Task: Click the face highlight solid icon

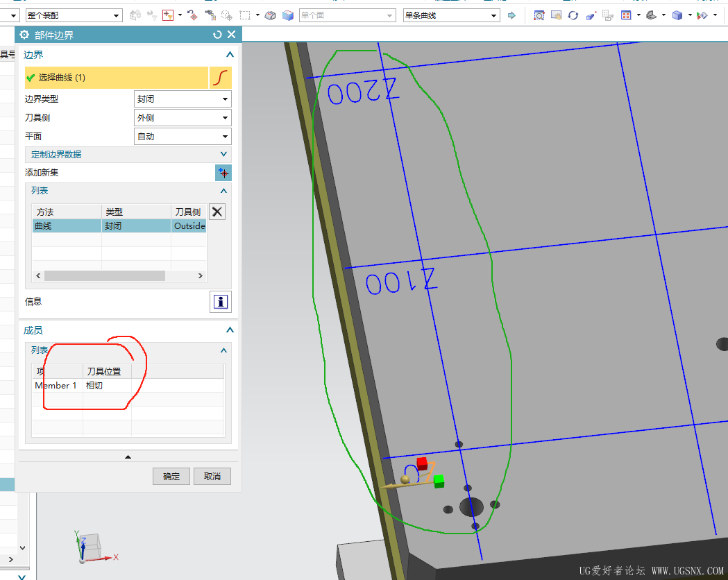Action: (x=270, y=15)
